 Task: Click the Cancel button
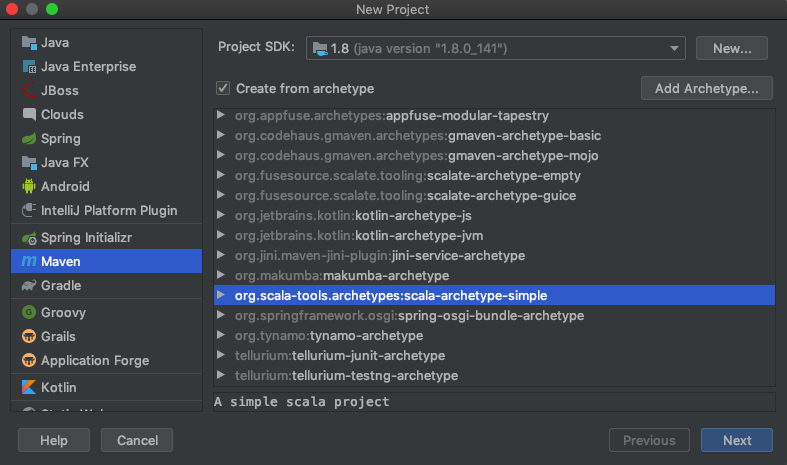tap(137, 440)
